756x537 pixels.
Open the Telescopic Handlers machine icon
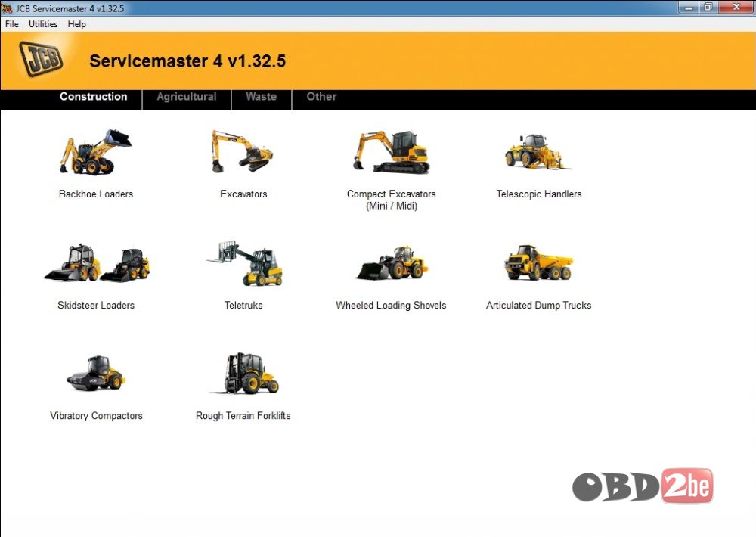[x=537, y=151]
